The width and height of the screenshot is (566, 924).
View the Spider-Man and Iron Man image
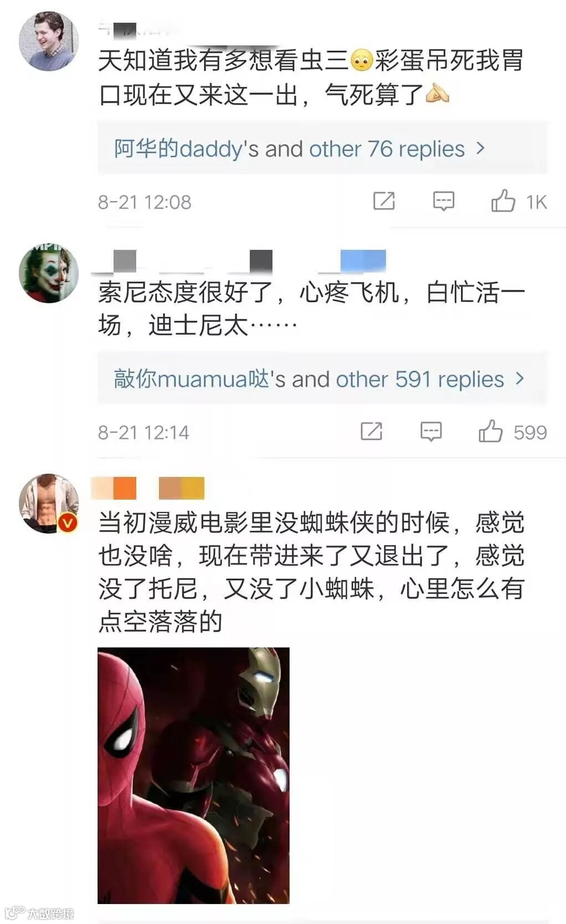click(x=193, y=776)
